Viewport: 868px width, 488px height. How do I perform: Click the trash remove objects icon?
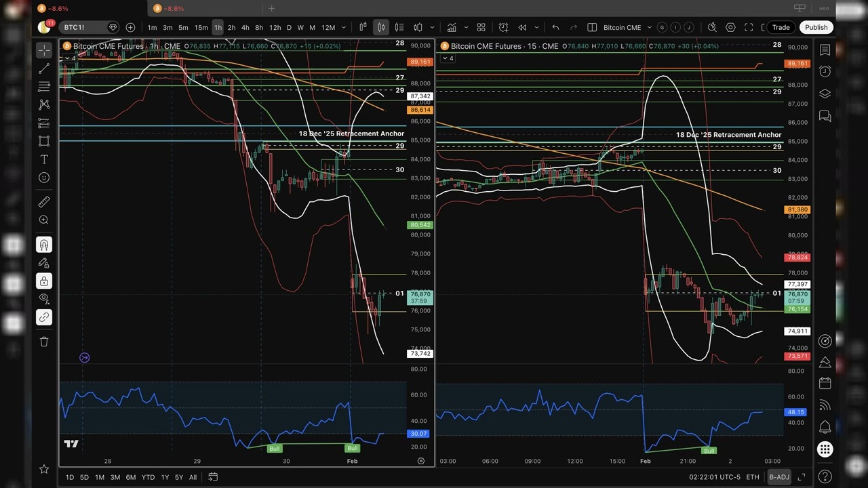44,342
